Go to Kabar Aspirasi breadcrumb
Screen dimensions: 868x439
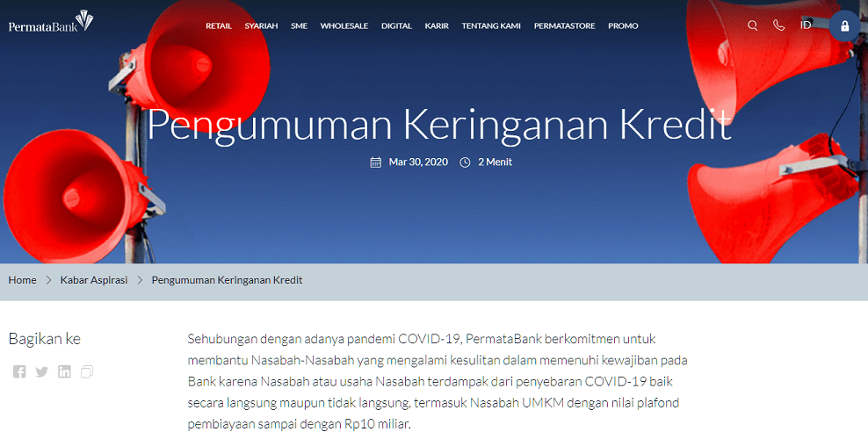point(94,280)
